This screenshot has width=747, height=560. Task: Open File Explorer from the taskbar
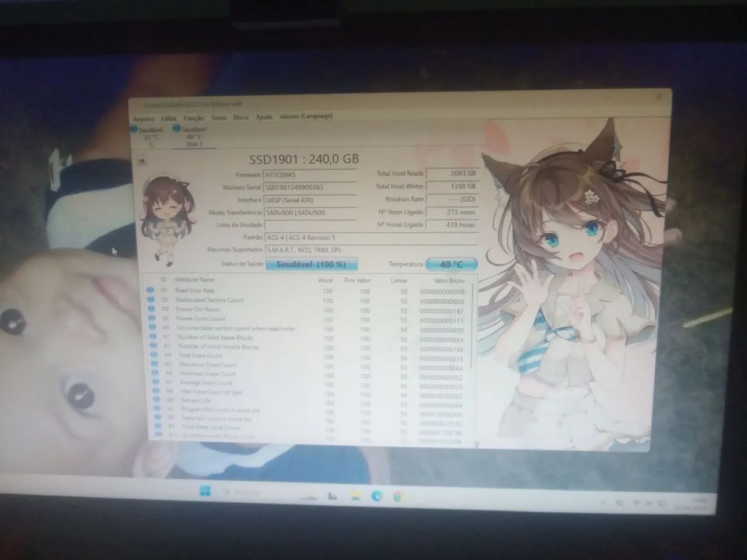pyautogui.click(x=355, y=496)
